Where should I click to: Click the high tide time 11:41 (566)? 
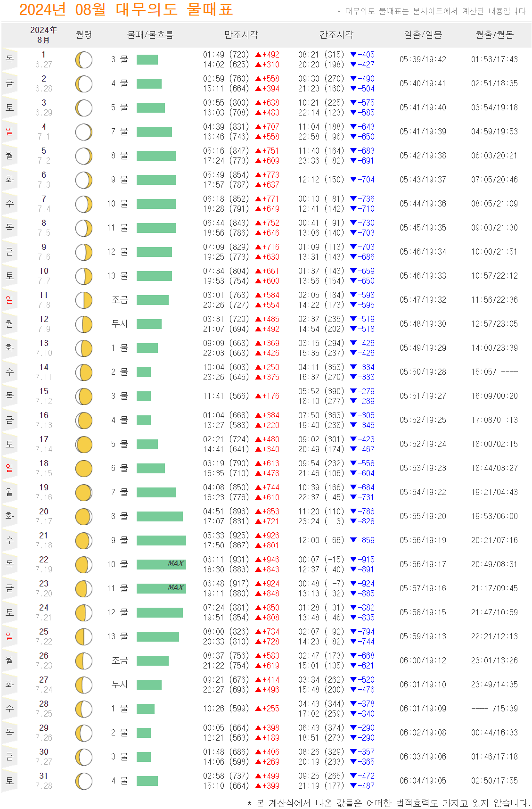click(x=226, y=396)
